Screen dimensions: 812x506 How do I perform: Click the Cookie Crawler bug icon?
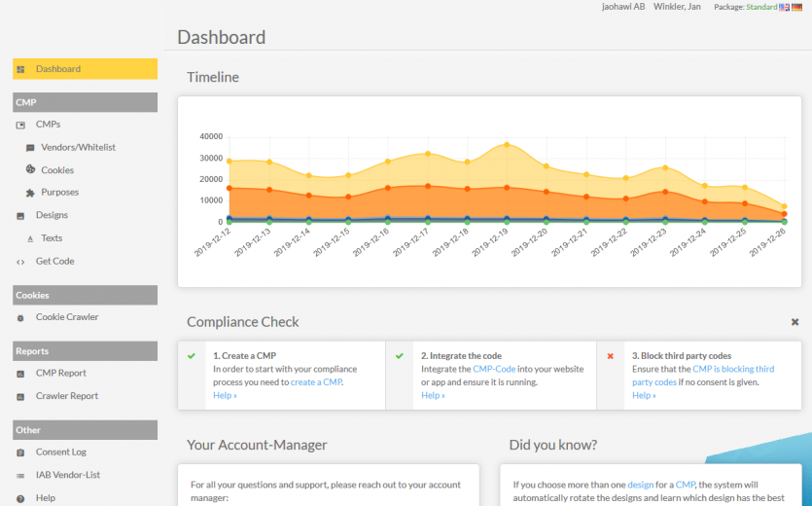click(x=21, y=317)
